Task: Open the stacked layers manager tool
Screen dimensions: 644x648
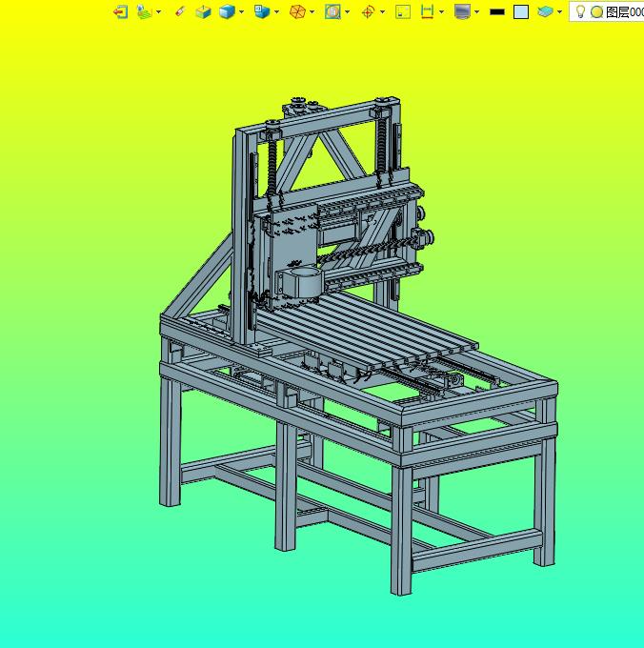Action: point(544,11)
